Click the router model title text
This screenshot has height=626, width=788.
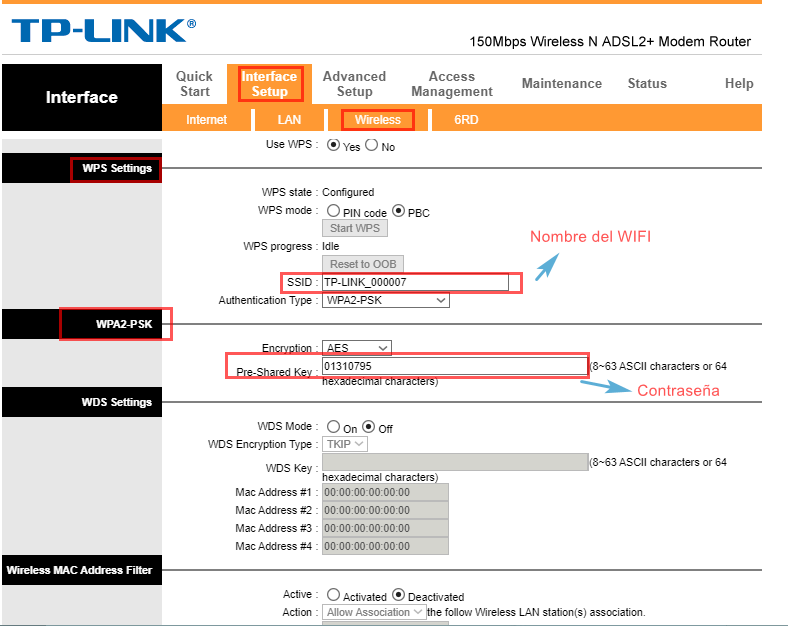click(610, 42)
